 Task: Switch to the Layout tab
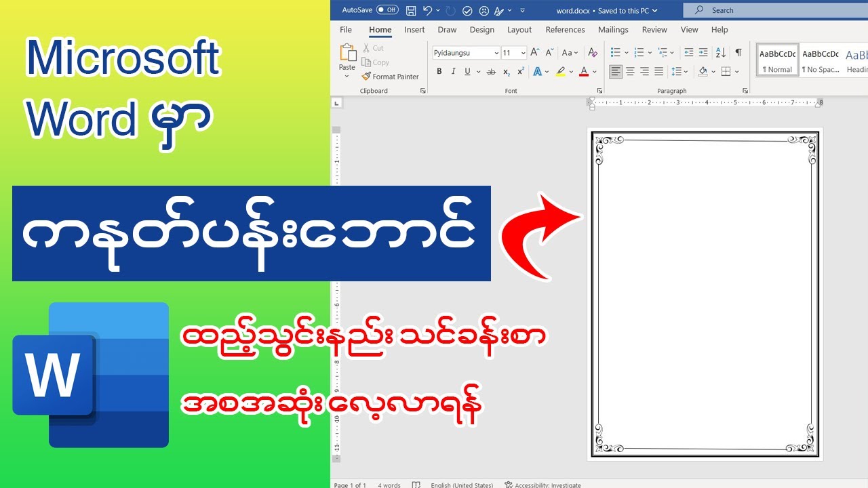(519, 30)
